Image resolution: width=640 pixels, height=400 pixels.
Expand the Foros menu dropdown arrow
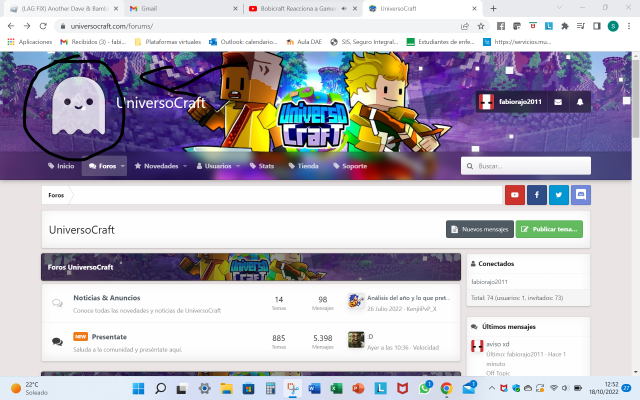[x=122, y=166]
